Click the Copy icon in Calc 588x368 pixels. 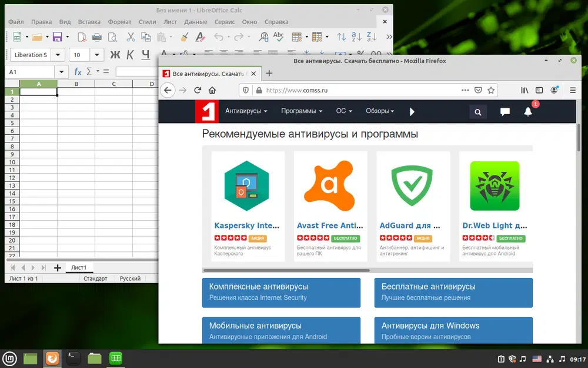click(146, 37)
